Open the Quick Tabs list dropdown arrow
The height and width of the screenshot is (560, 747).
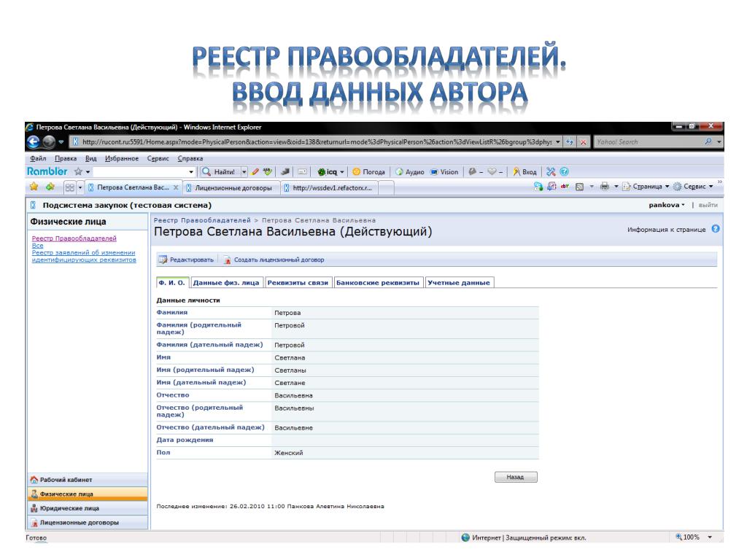[x=80, y=187]
